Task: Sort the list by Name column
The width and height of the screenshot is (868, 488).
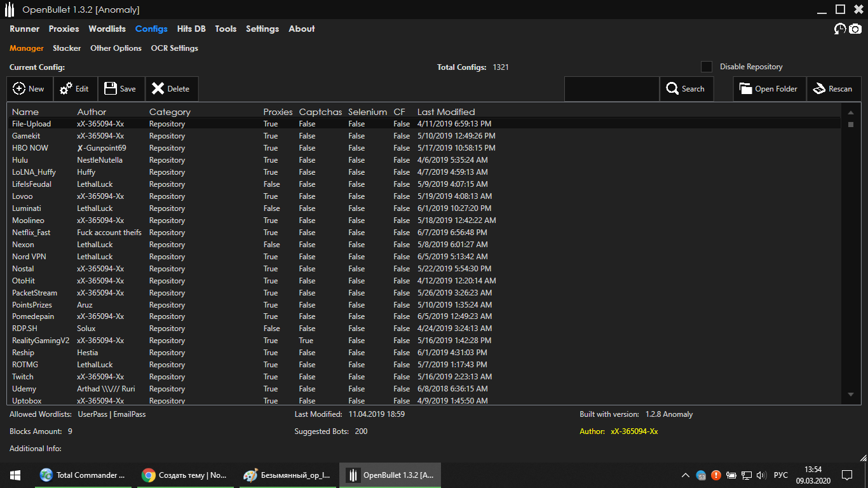Action: [25, 112]
